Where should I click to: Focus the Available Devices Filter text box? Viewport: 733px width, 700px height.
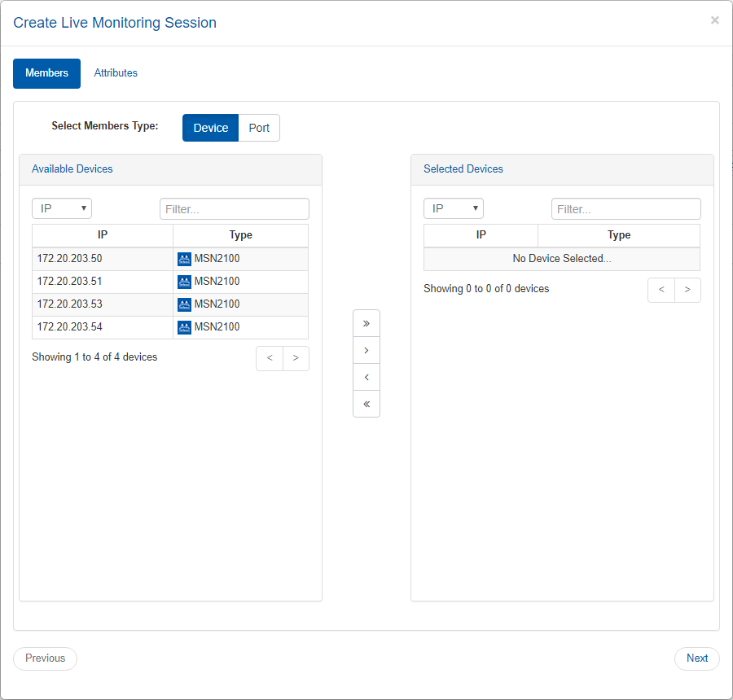point(235,209)
